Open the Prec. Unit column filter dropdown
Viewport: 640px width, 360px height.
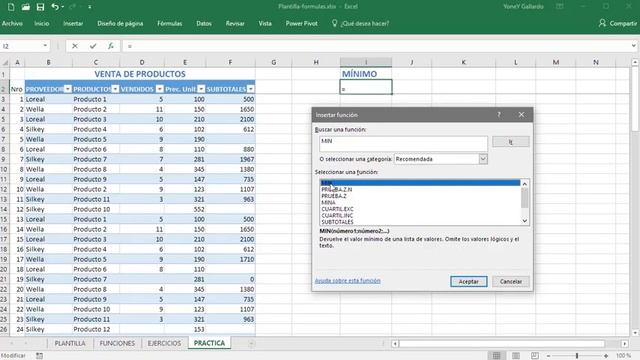pyautogui.click(x=201, y=89)
